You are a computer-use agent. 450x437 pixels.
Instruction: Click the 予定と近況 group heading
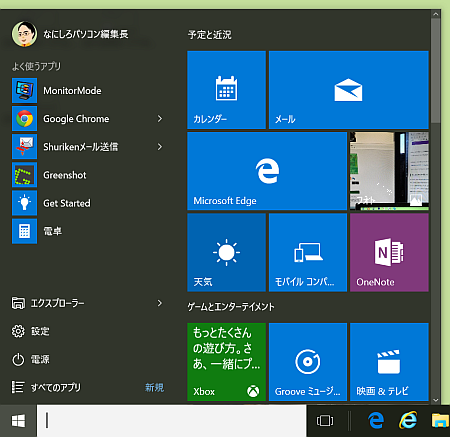point(210,34)
